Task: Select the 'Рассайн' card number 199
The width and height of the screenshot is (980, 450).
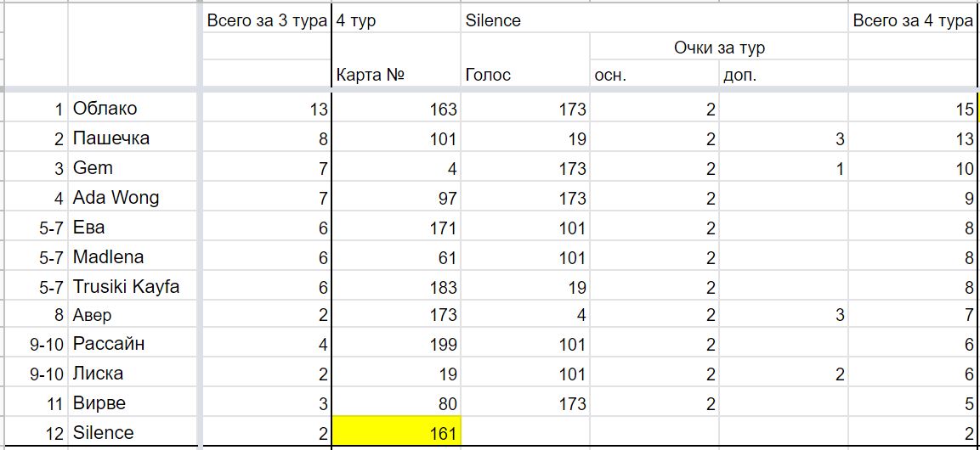Action: click(396, 344)
